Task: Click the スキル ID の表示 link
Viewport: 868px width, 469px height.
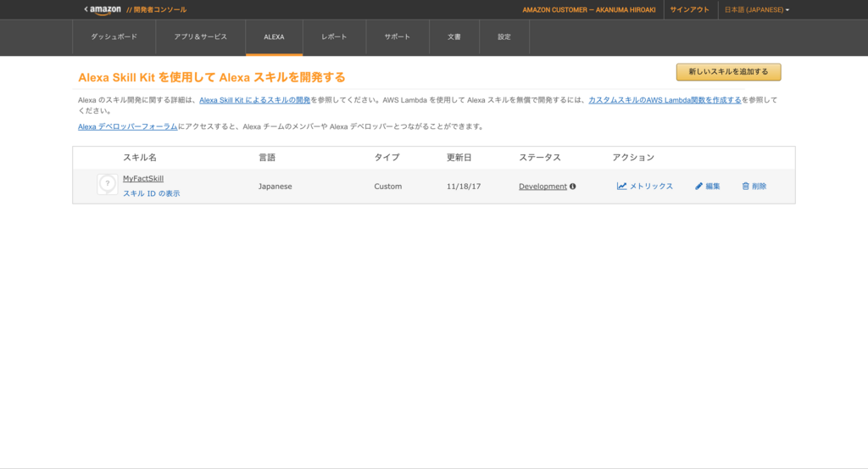Action: [151, 194]
